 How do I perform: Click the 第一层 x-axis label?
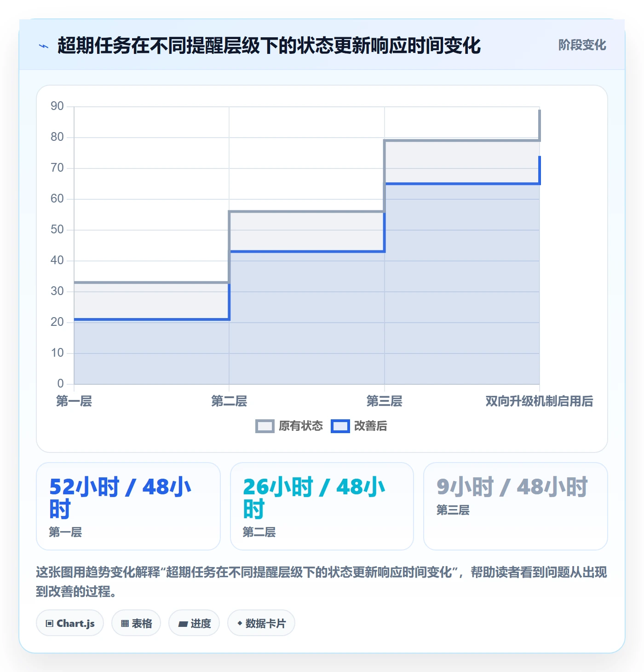point(74,401)
